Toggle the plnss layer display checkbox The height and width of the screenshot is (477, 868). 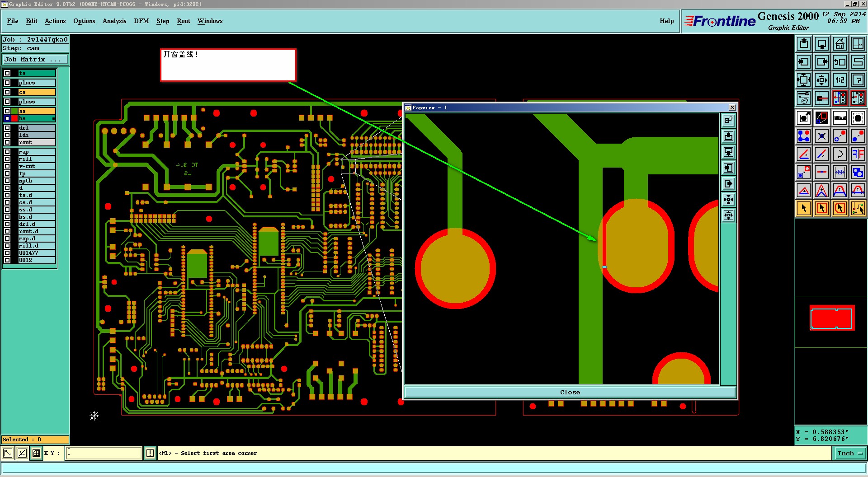coord(7,102)
